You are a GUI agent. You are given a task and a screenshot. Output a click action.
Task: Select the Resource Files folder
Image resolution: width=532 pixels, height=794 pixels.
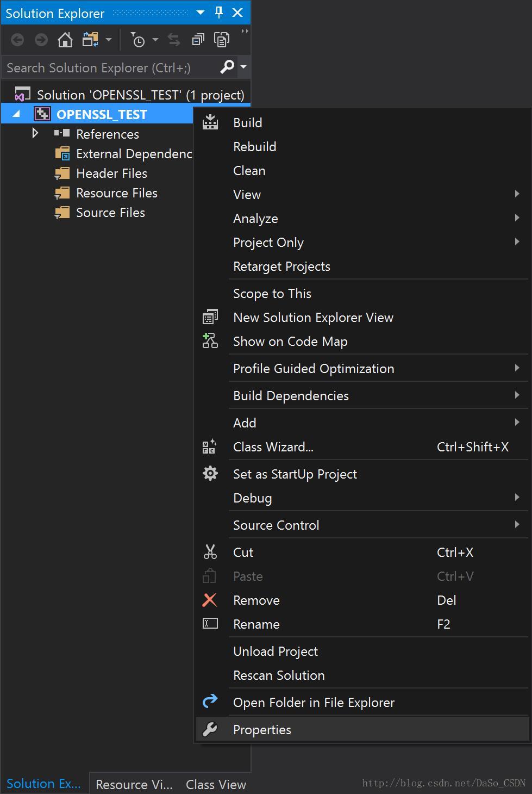pos(116,193)
